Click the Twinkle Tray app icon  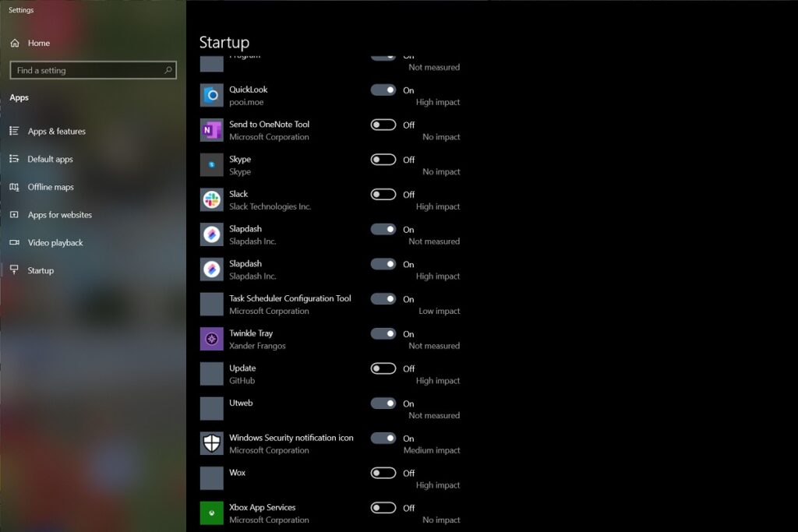[x=212, y=340]
